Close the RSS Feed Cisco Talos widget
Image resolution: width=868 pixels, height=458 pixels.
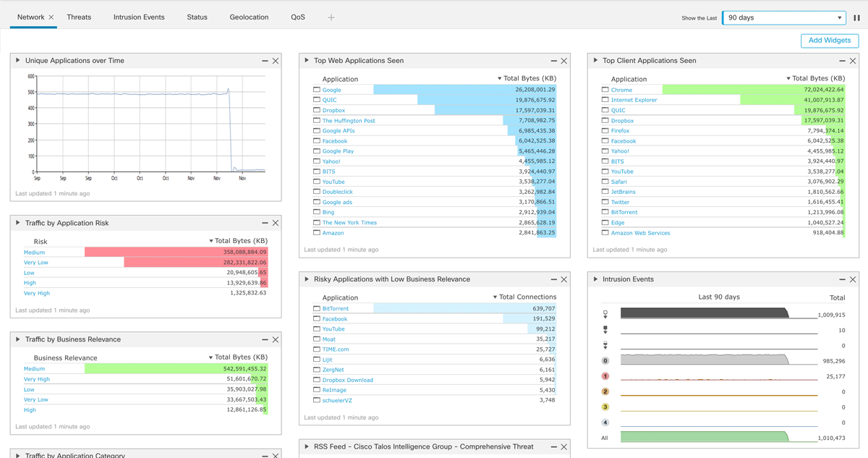coord(564,447)
